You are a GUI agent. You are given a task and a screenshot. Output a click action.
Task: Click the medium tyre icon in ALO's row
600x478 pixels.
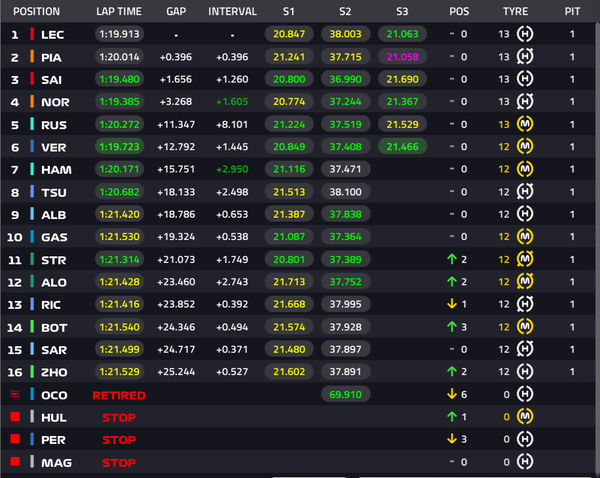click(x=525, y=282)
